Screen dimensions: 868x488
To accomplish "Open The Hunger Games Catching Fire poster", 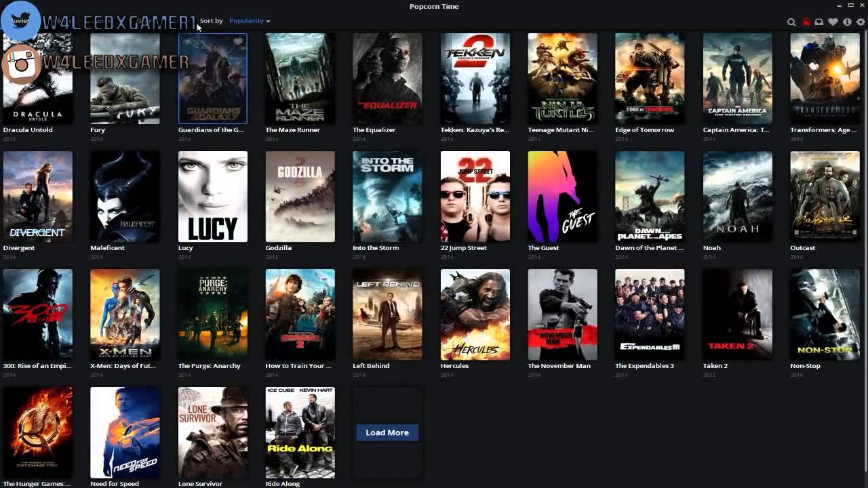I will point(38,432).
